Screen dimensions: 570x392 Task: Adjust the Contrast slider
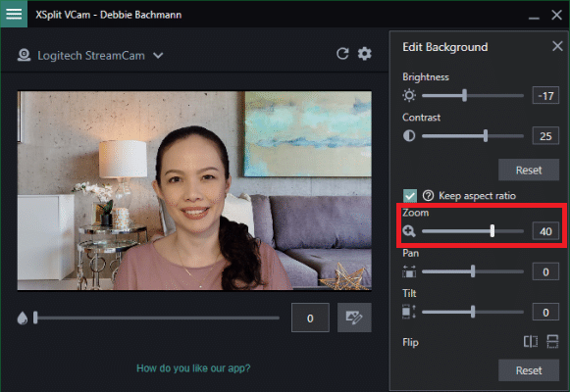tap(473, 136)
